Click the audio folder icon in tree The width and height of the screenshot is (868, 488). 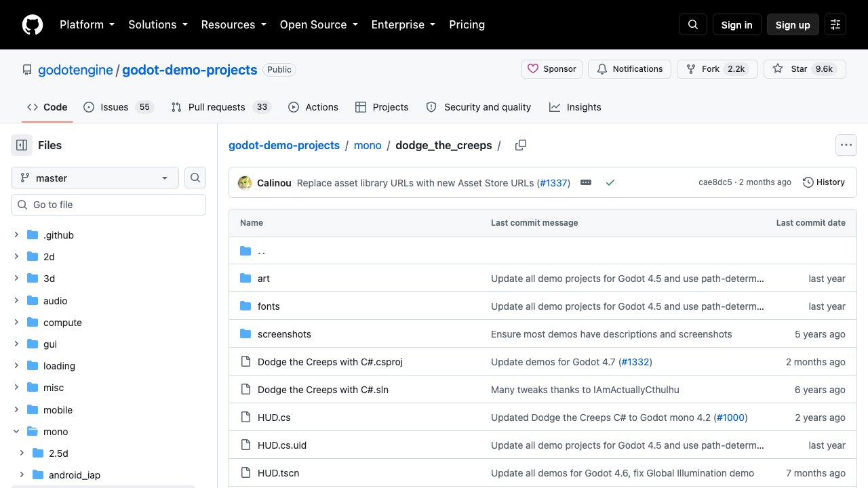click(x=32, y=301)
